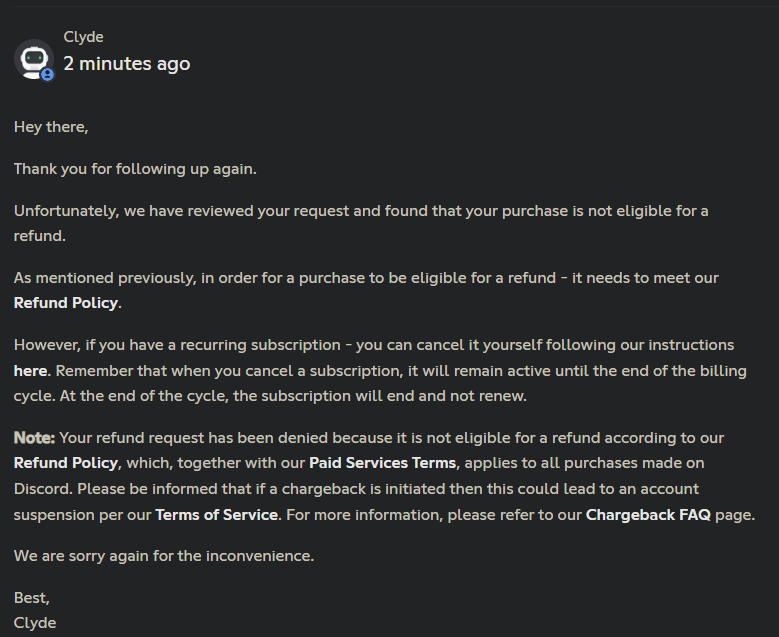Visit the Chargeback FAQ page link
The width and height of the screenshot is (779, 637).
click(x=649, y=515)
